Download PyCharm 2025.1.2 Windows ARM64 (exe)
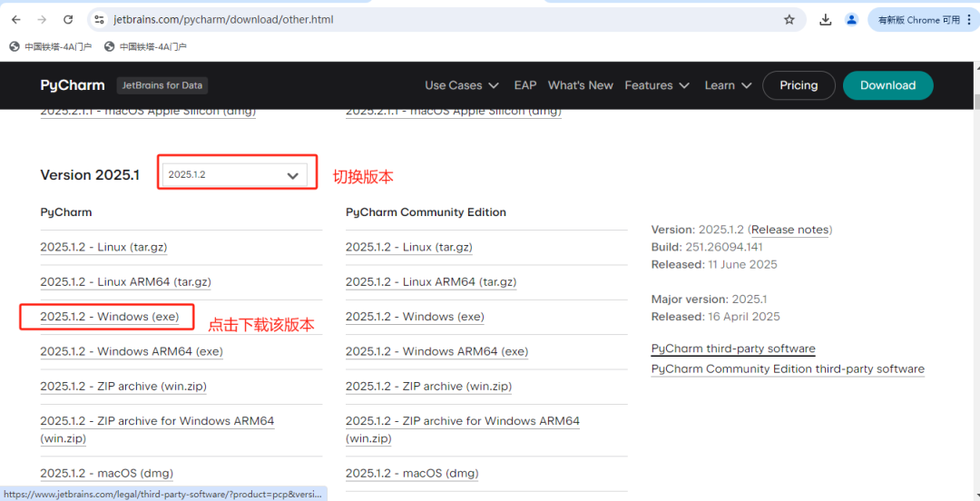This screenshot has width=980, height=501. click(x=132, y=351)
